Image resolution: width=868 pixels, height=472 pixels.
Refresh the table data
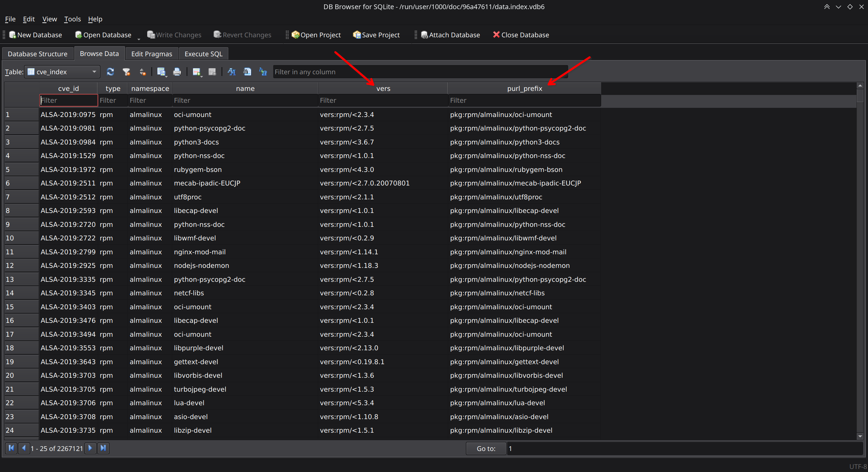click(110, 72)
